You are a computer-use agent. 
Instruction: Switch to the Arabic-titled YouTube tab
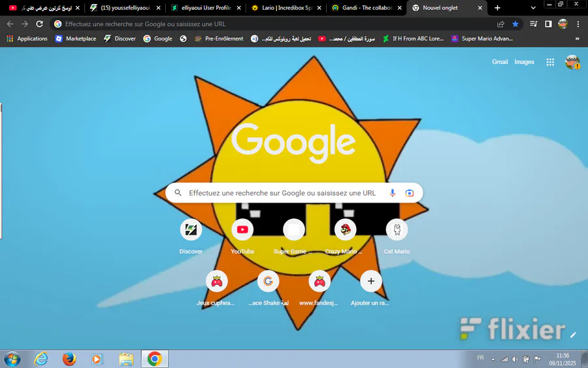(44, 8)
